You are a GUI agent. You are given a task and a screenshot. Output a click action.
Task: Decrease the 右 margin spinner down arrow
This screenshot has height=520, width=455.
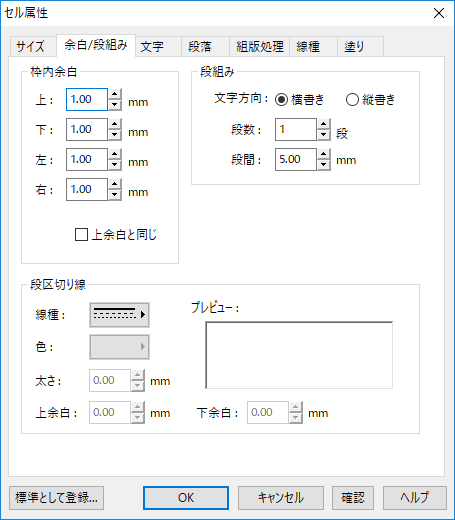(115, 195)
